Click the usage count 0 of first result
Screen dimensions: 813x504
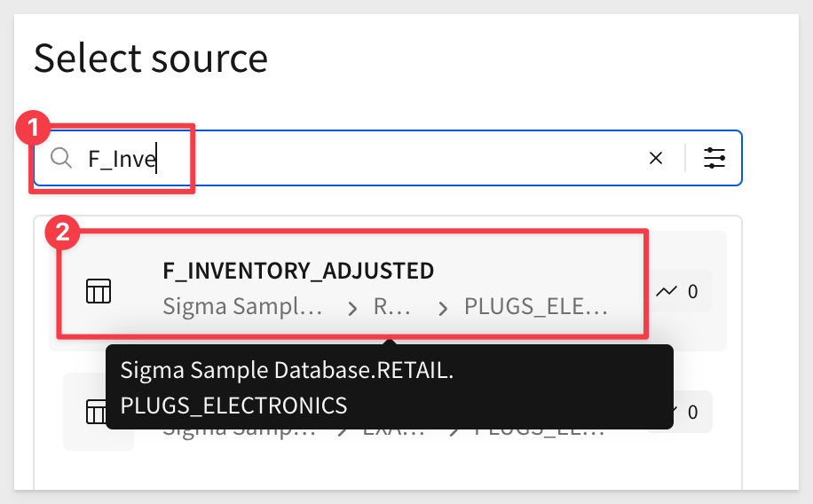(692, 292)
